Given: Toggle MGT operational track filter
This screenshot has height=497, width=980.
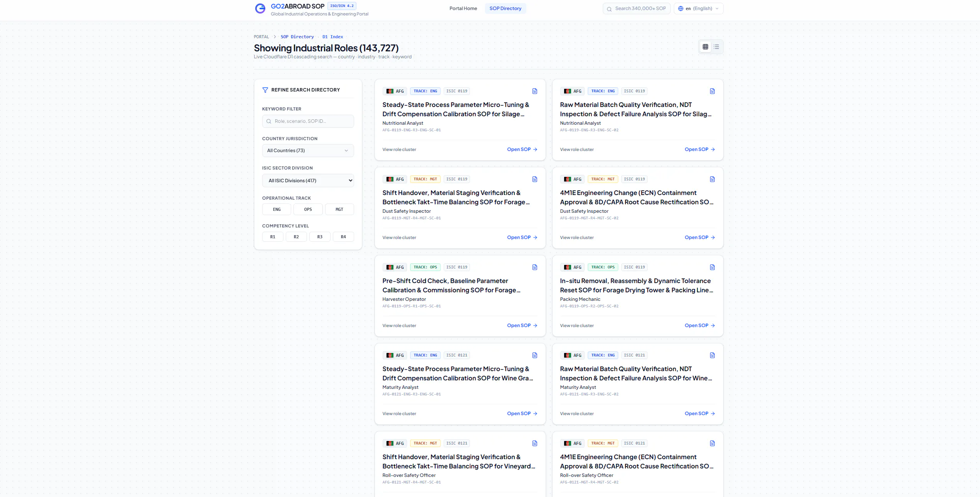Looking at the screenshot, I should (x=339, y=209).
